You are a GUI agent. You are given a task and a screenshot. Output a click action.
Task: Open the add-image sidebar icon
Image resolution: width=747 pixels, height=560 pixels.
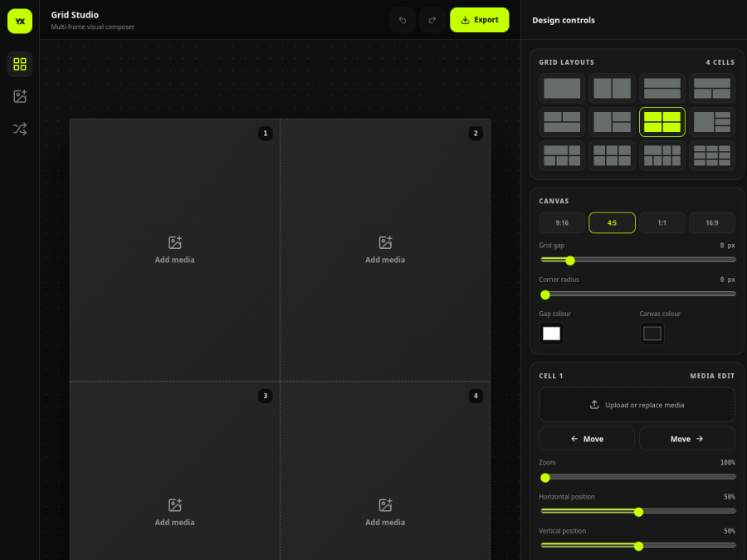[20, 96]
